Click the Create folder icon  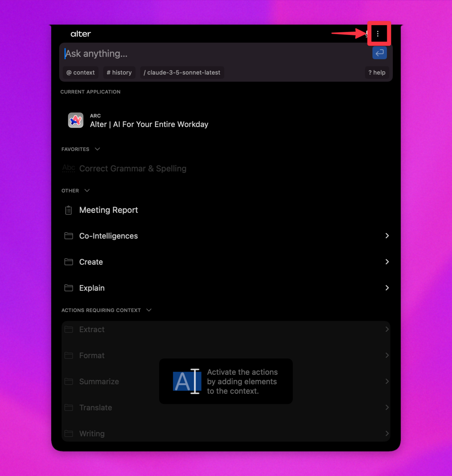pyautogui.click(x=69, y=262)
